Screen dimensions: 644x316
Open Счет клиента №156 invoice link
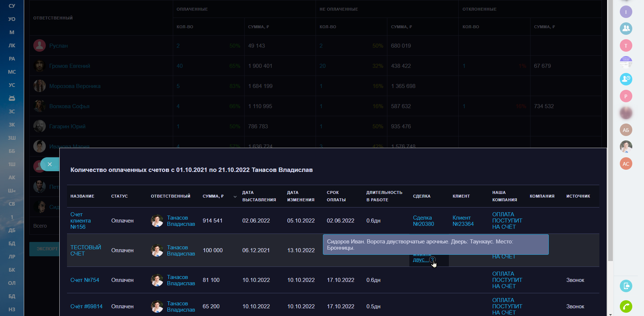[x=81, y=221]
